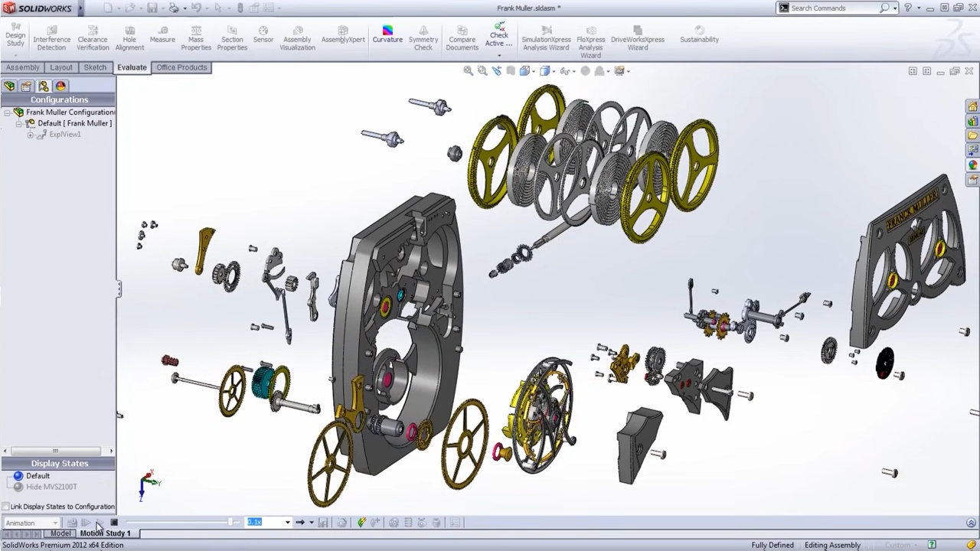This screenshot has width=980, height=551.
Task: Click the Zoom to Fit icon
Action: (x=468, y=70)
